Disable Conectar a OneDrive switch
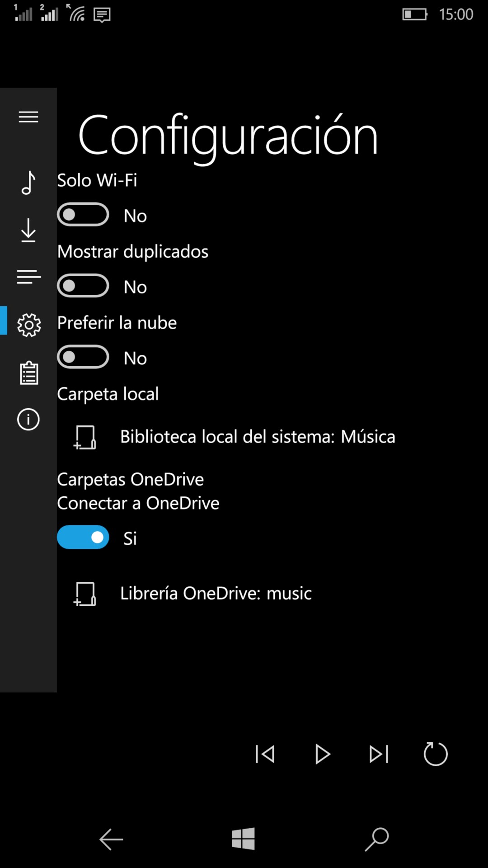Screen dimensions: 488x868 point(83,537)
